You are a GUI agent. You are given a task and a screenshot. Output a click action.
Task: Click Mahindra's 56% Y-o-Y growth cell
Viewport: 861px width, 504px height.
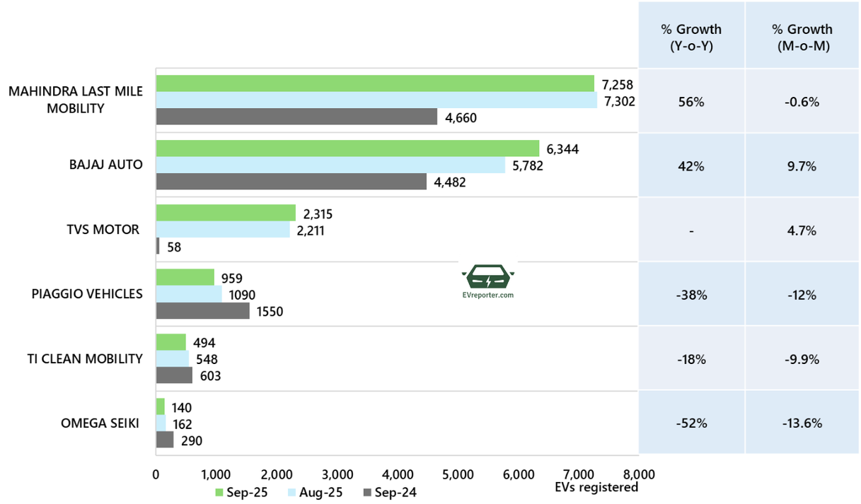point(691,101)
